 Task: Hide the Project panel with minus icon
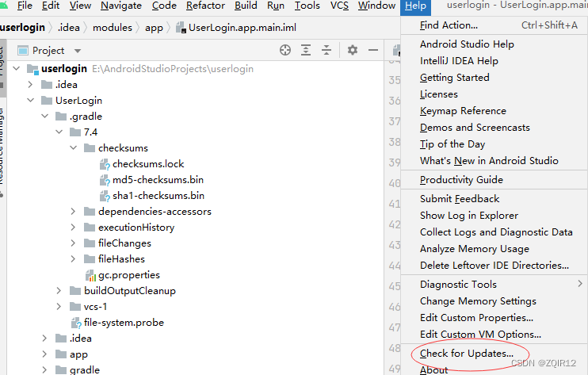point(373,50)
